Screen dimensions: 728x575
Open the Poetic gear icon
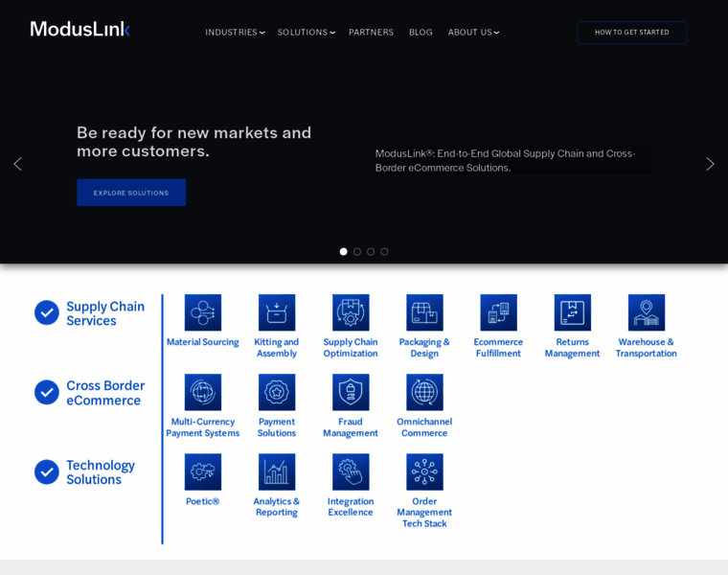(x=203, y=471)
